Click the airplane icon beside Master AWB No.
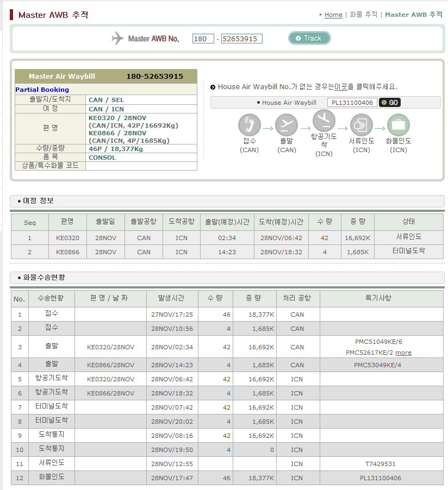 tap(117, 38)
